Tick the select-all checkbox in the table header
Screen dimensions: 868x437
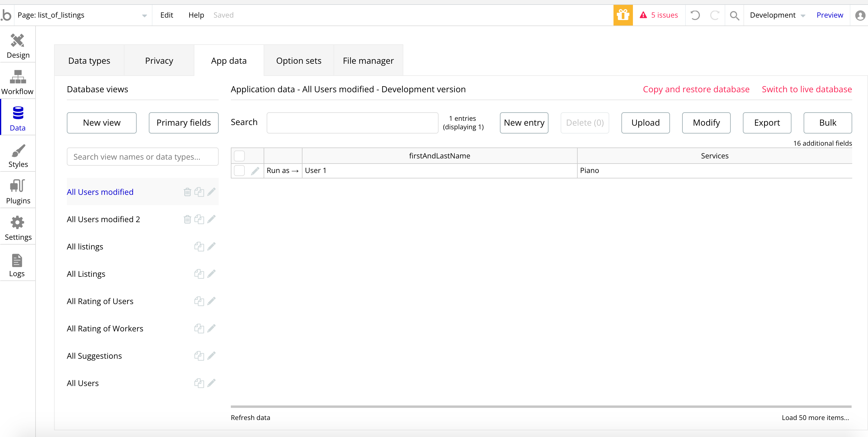point(239,156)
